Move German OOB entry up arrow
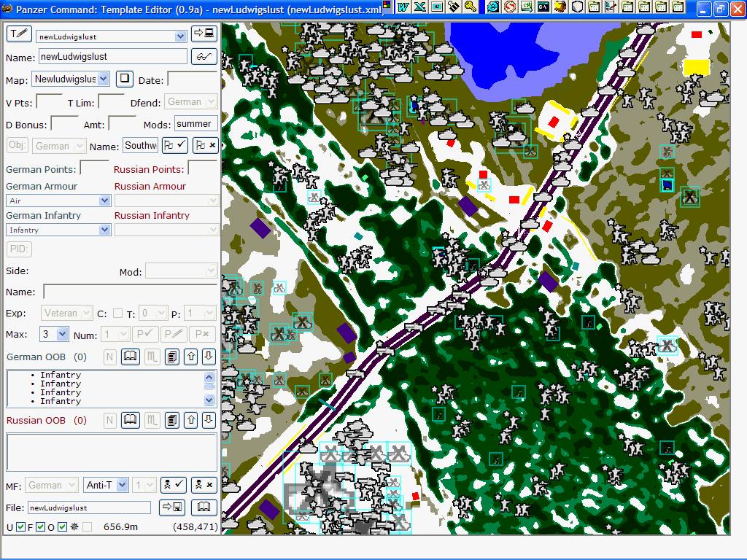This screenshot has height=560, width=747. click(x=191, y=357)
